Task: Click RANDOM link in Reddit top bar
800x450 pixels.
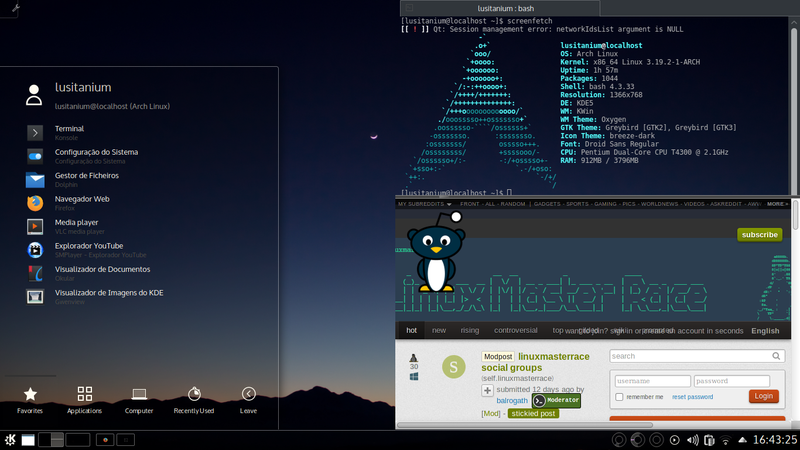Action: pyautogui.click(x=513, y=204)
